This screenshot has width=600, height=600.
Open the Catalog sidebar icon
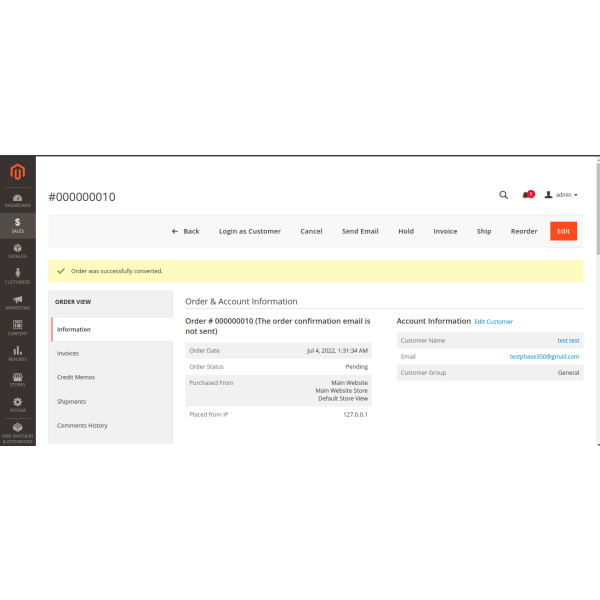pos(17,251)
